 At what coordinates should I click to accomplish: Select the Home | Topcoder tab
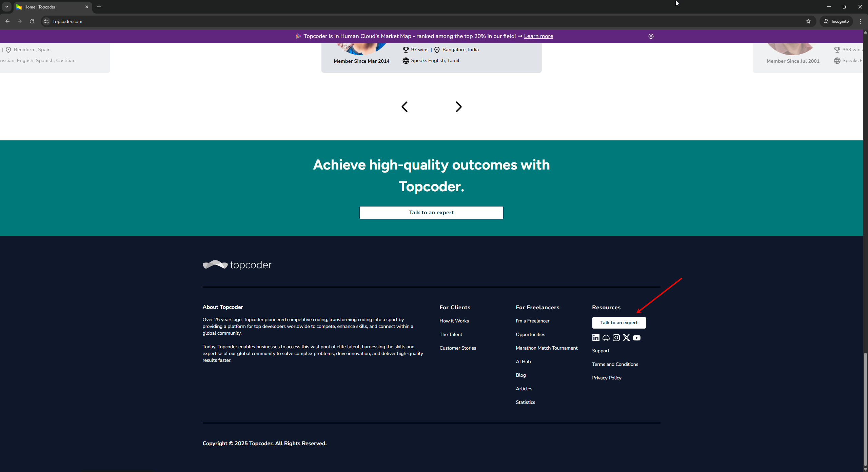coord(47,7)
